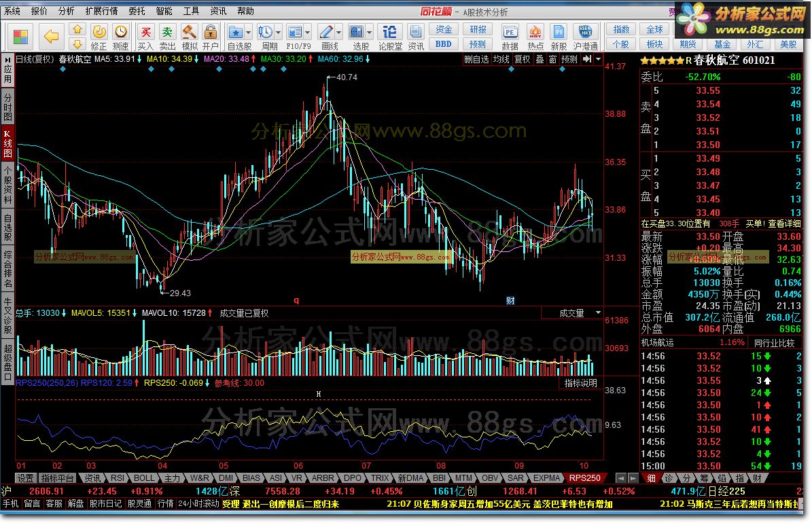Switch to 分时图 view in sidebar

pyautogui.click(x=7, y=107)
